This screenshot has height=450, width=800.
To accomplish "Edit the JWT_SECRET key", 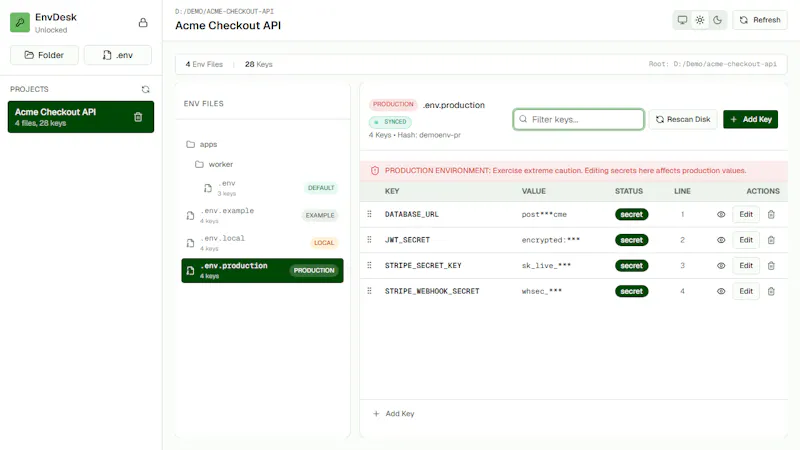I will (x=746, y=240).
